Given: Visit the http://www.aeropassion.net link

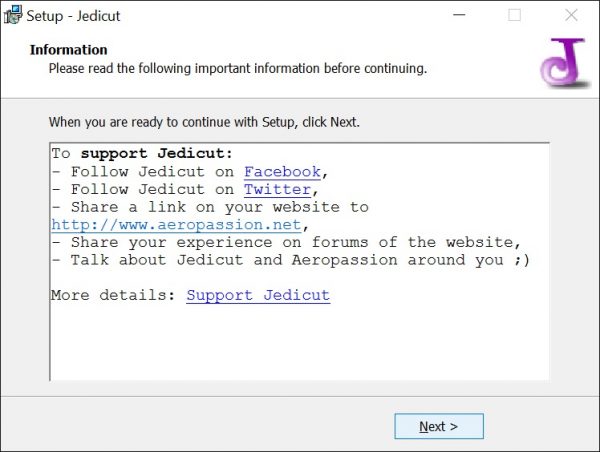Looking at the screenshot, I should tap(176, 225).
